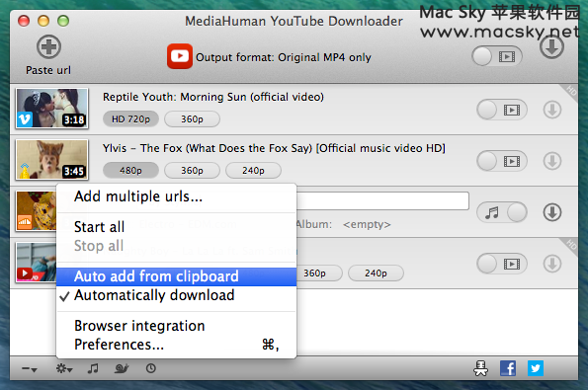This screenshot has height=390, width=588.
Task: Click the clock history icon
Action: point(151,368)
